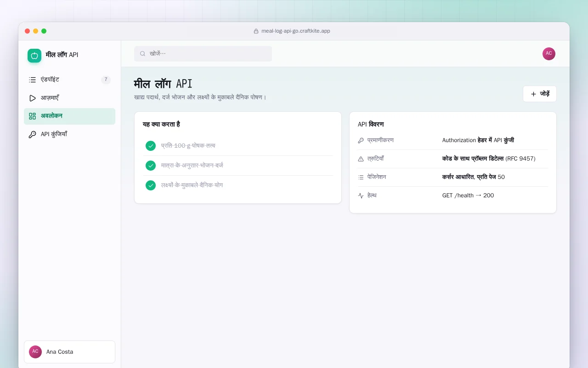Screen dimensions: 588x368
Task: Open the API कुंजियाँ page
Action: (x=69, y=135)
